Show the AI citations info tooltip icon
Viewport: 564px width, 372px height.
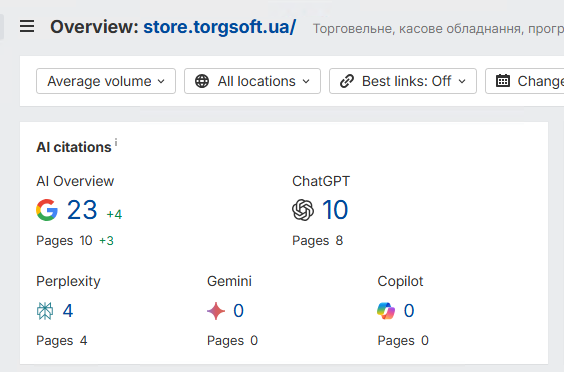116,142
